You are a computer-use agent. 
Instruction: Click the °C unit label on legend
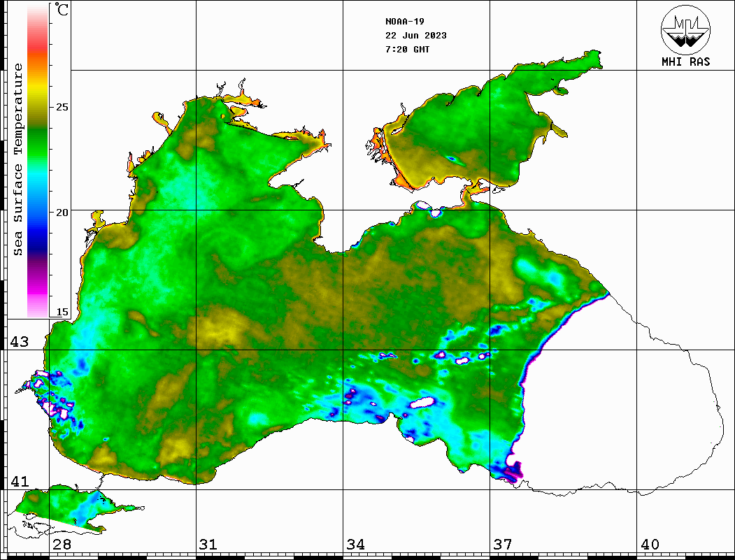click(62, 9)
